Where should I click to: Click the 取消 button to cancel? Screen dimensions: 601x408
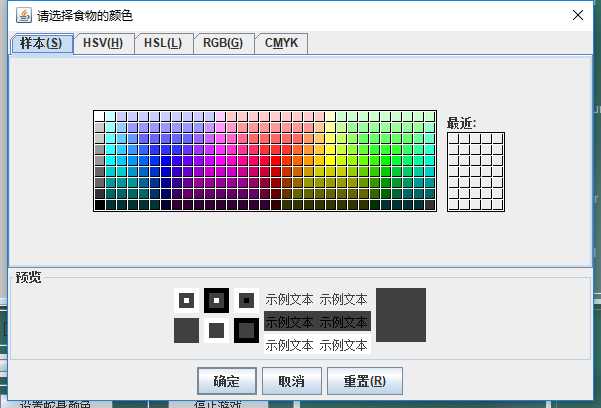click(292, 381)
